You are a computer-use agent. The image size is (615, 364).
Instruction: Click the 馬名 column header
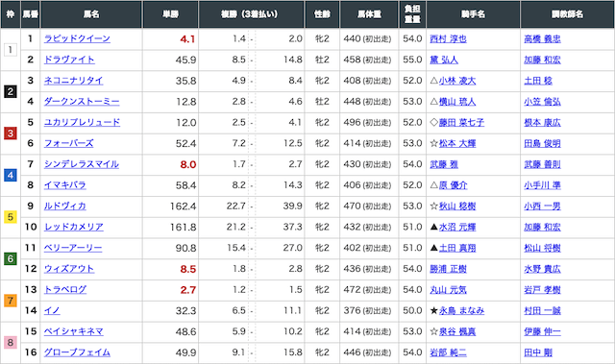91,14
